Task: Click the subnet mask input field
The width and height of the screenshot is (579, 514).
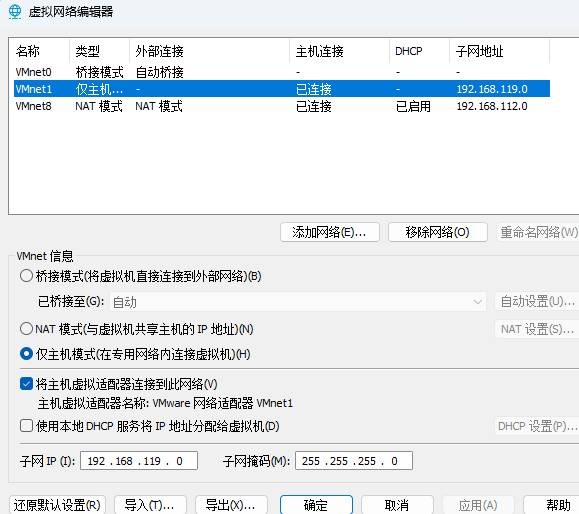Action: (x=354, y=461)
